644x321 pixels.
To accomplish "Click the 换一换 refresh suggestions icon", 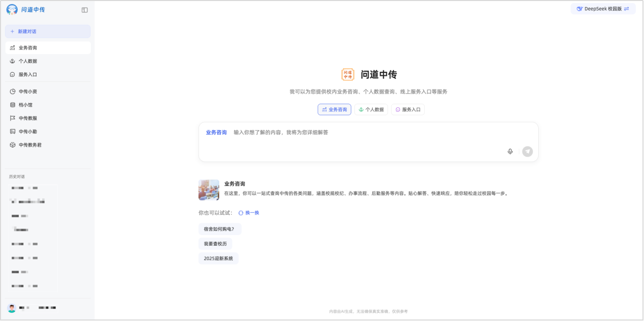I will click(x=241, y=213).
